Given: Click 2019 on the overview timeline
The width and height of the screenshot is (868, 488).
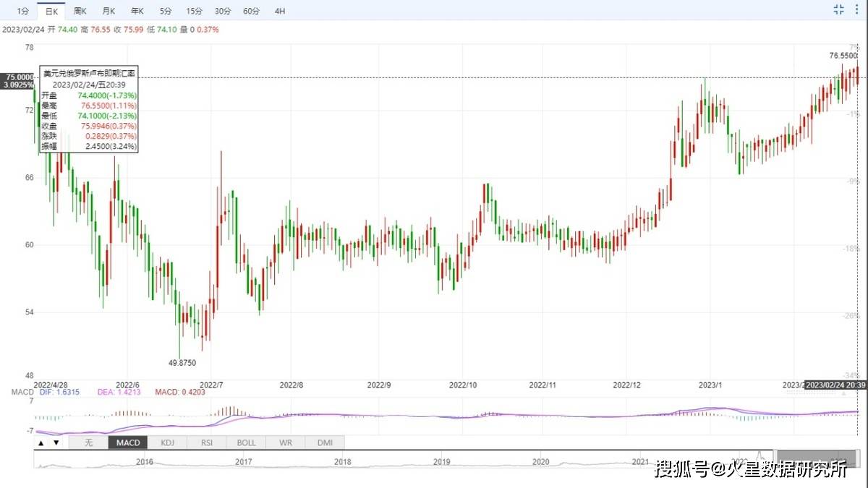Looking at the screenshot, I should 441,461.
